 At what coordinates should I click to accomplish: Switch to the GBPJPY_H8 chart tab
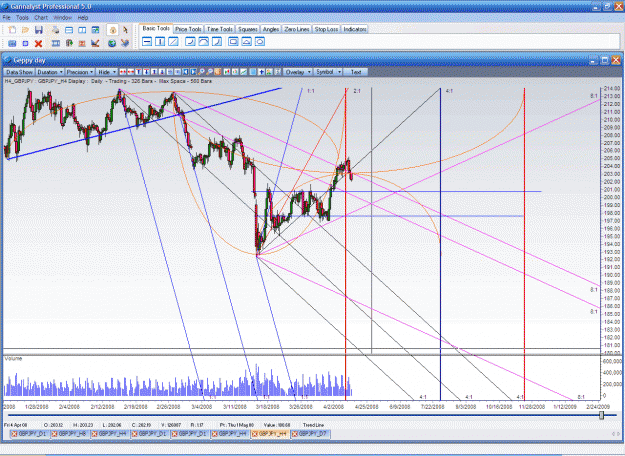(70, 434)
